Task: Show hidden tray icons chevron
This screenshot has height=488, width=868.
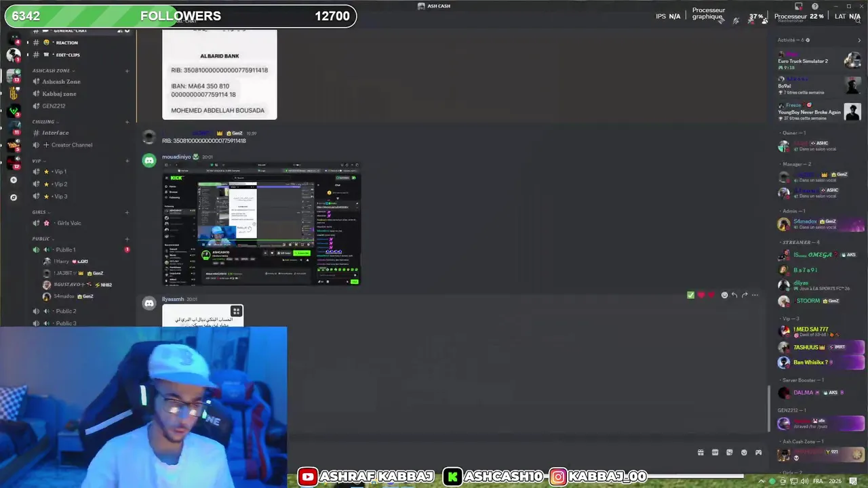Action: pos(761,481)
